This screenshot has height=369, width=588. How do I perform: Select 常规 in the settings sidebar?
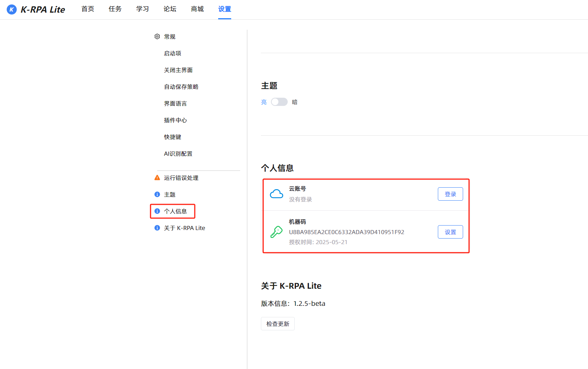tap(170, 36)
